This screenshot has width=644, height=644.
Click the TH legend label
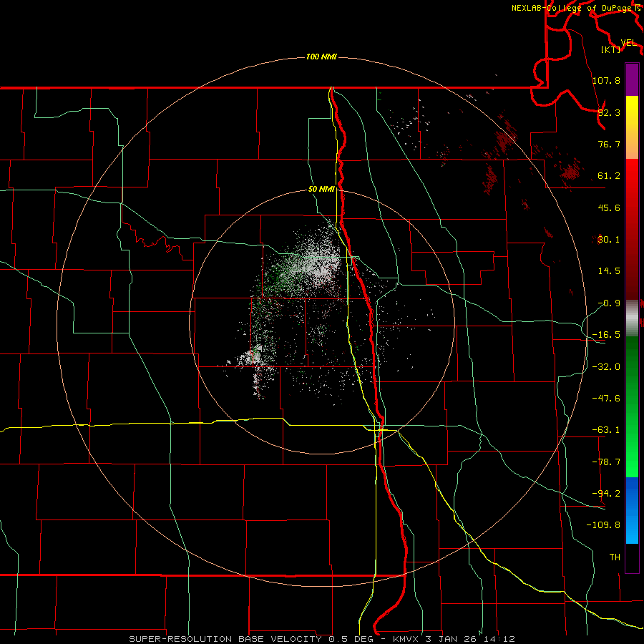click(x=615, y=557)
